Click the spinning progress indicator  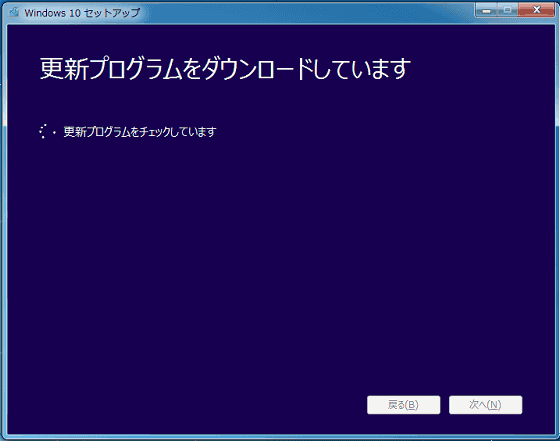point(47,131)
